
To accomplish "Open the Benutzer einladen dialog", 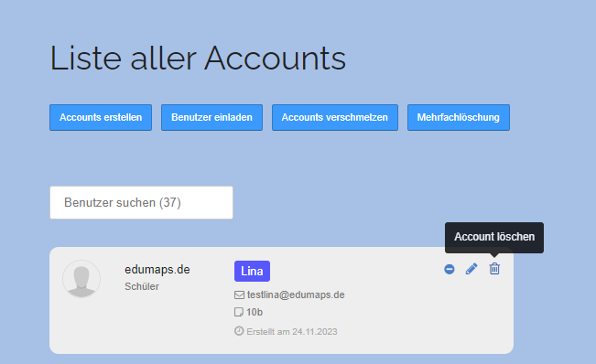I will pyautogui.click(x=211, y=117).
